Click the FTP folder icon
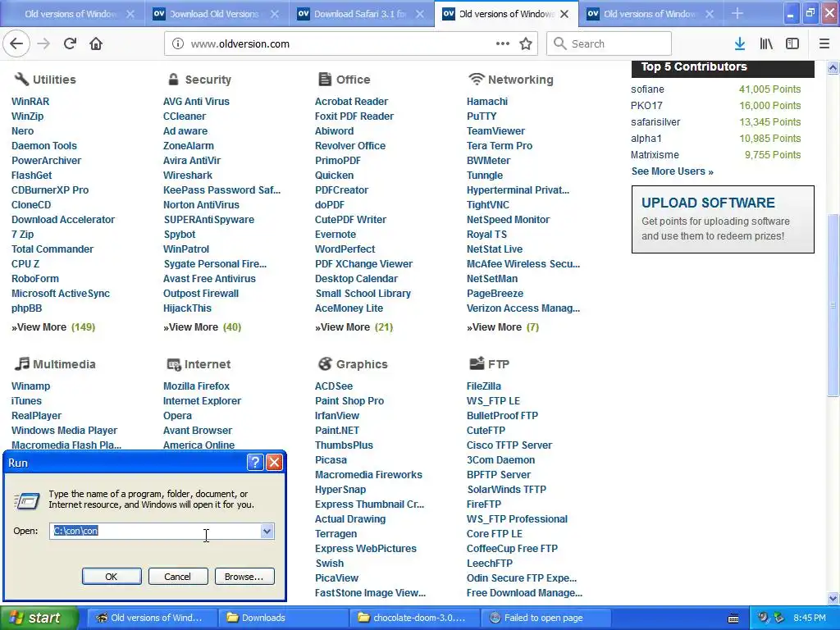Screen dimensions: 840x630 click(x=477, y=363)
